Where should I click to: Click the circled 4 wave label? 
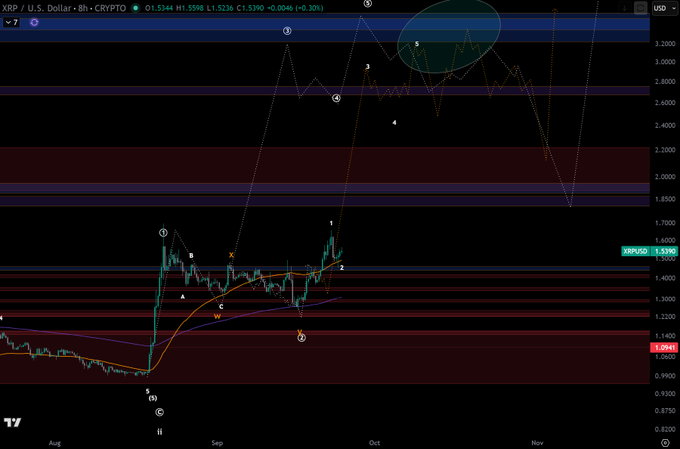[337, 98]
